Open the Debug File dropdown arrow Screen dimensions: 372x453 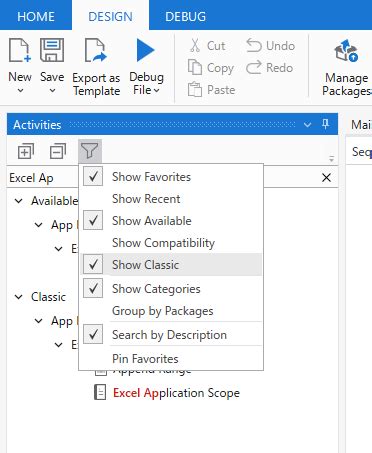point(157,91)
